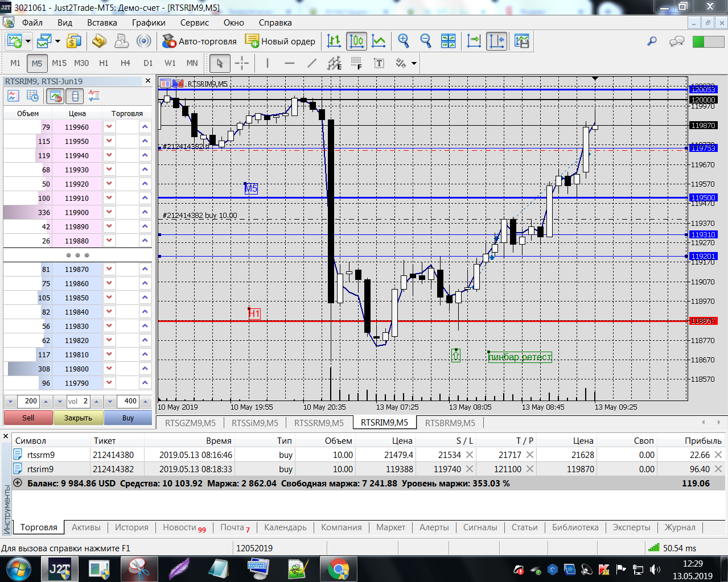Viewport: 728px width, 582px height.
Task: Increase the 400 take profit up arrow
Action: click(x=146, y=401)
